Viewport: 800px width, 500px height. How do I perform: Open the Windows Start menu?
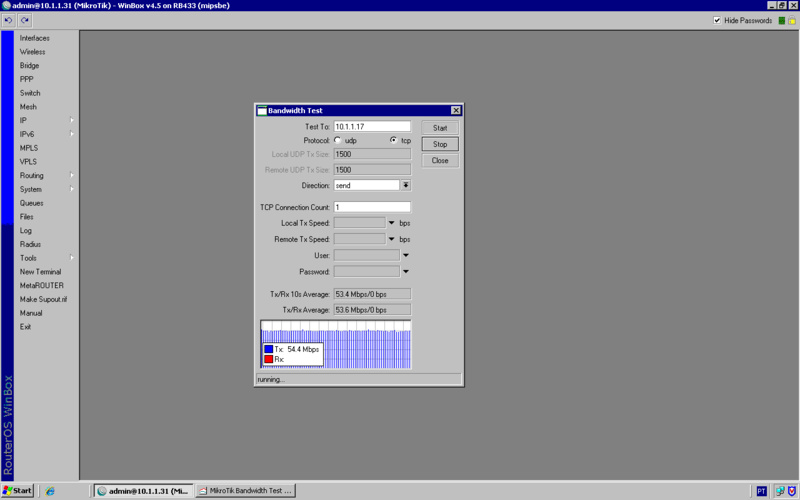tap(17, 491)
